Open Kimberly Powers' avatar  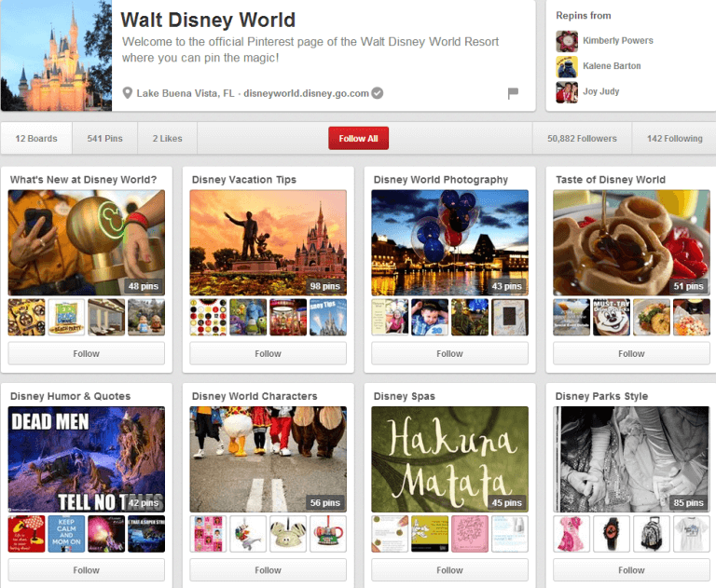pyautogui.click(x=567, y=41)
